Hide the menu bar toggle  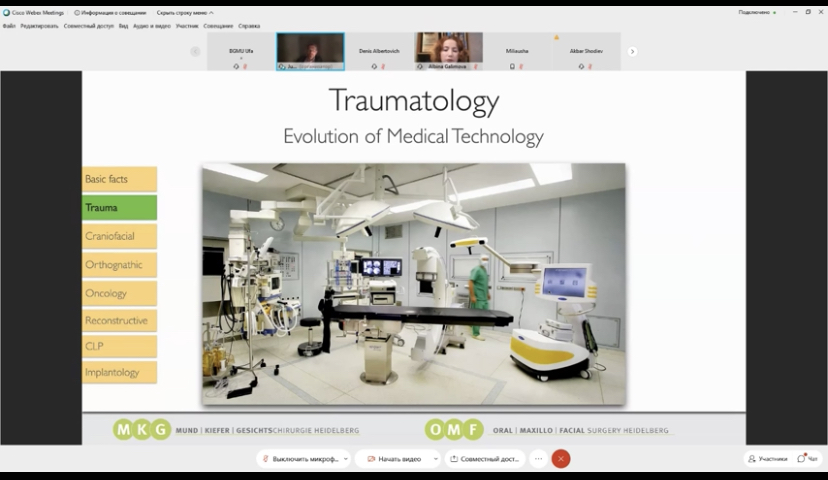tap(185, 12)
